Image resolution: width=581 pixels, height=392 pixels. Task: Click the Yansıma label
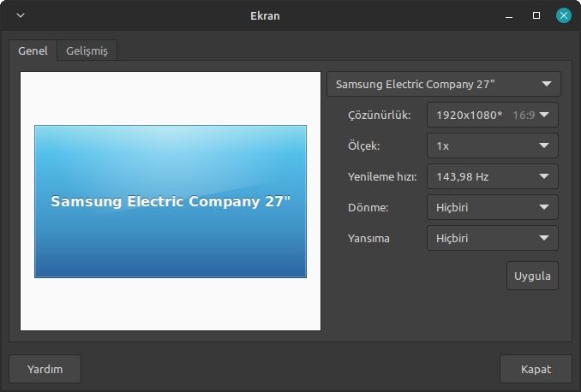click(368, 239)
